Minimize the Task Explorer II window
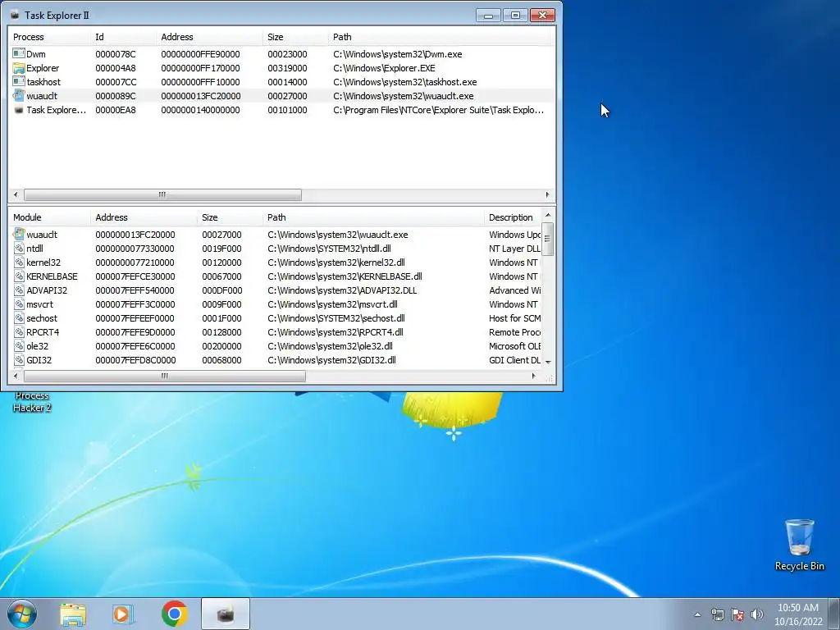The height and width of the screenshot is (630, 840). (488, 16)
